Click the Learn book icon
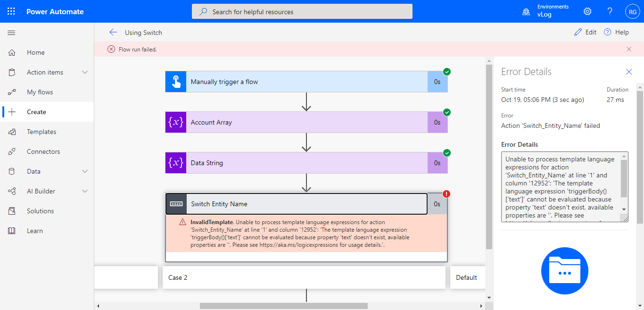 [x=12, y=231]
